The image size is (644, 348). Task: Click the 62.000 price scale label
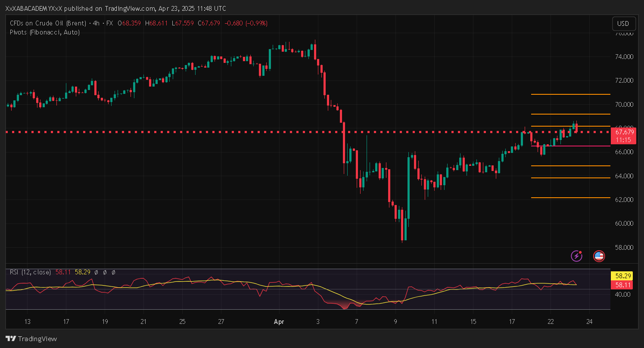623,200
